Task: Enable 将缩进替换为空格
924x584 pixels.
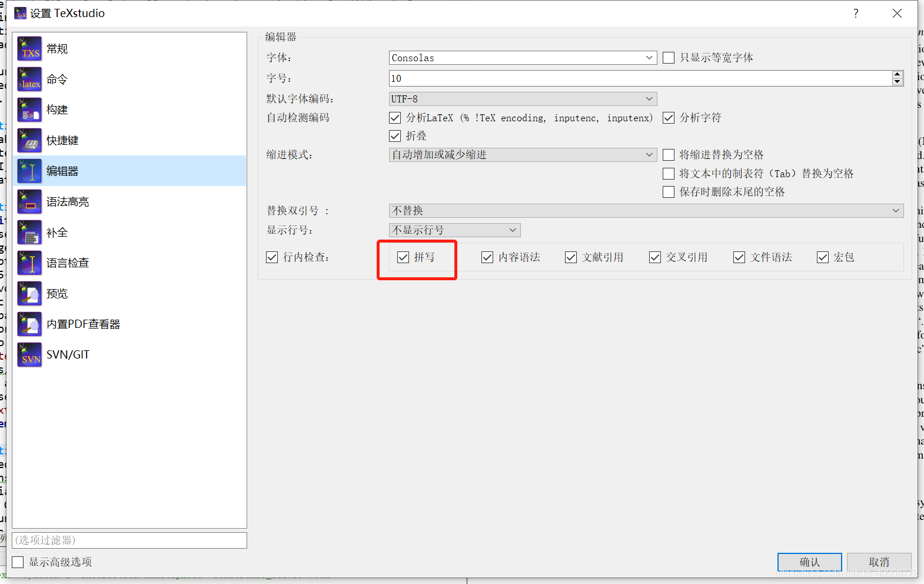Action: (669, 155)
